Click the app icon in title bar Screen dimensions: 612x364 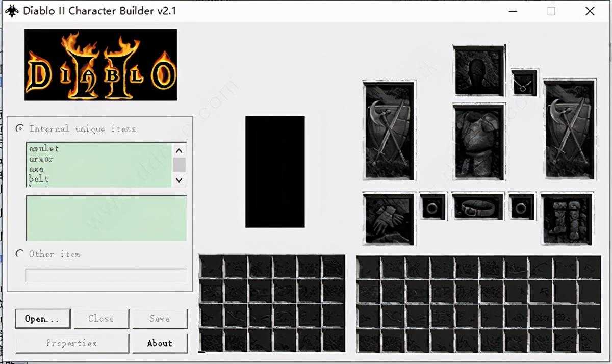(x=12, y=11)
